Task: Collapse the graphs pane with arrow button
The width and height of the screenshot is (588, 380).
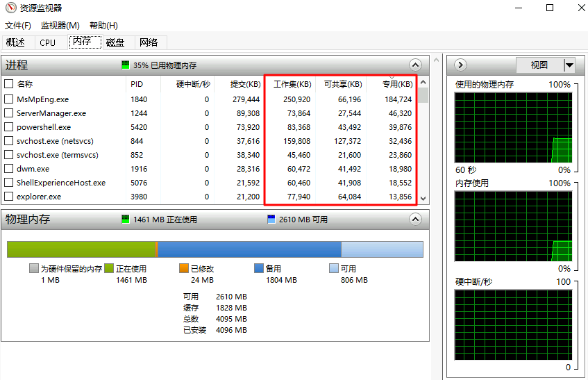Action: tap(460, 65)
